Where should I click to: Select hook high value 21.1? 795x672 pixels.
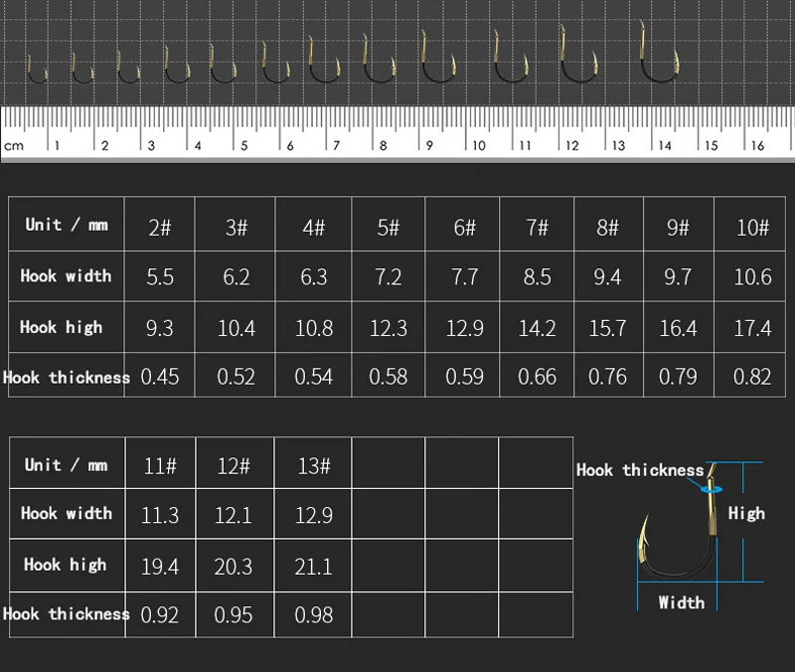(x=314, y=567)
